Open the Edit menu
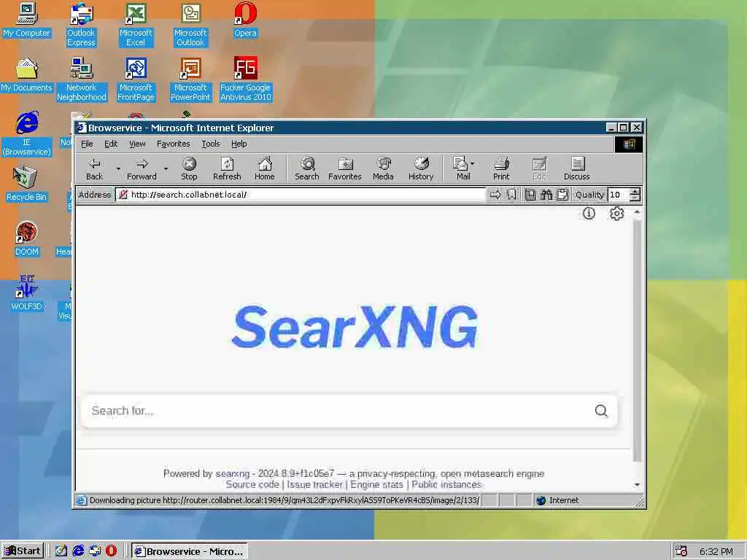 (111, 144)
